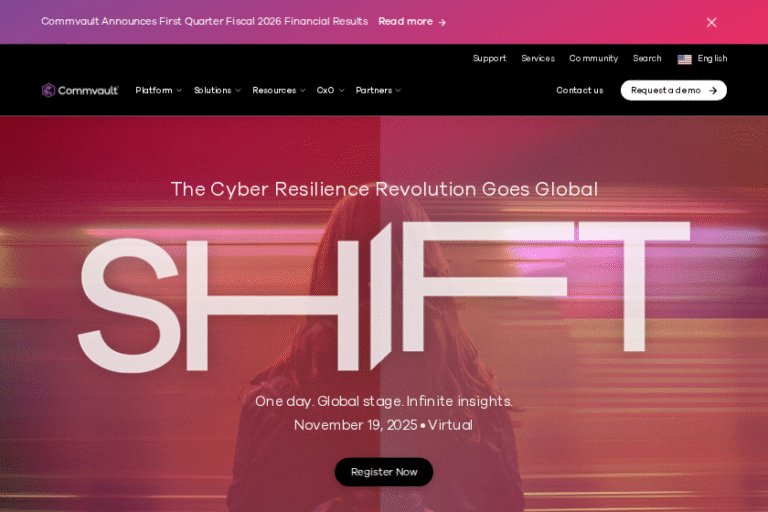The image size is (768, 512).
Task: Open the Support link
Action: pos(489,58)
